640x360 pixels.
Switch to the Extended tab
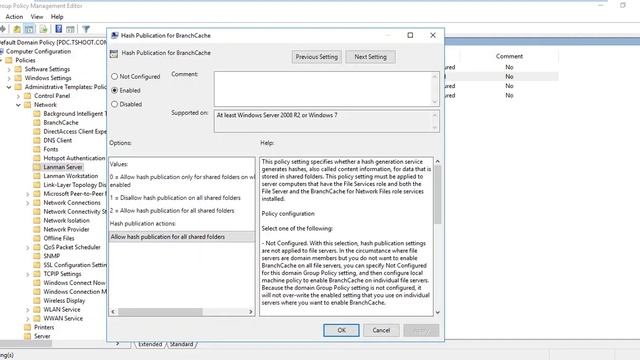click(150, 344)
